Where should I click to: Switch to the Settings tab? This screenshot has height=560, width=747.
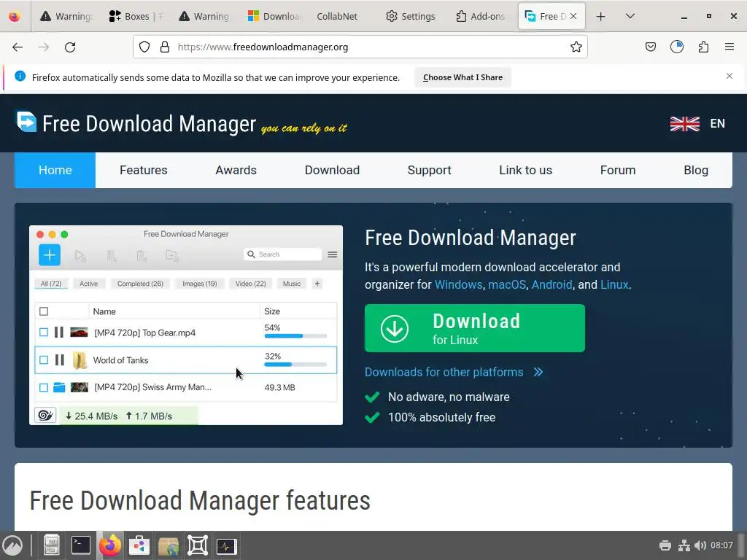click(x=410, y=16)
